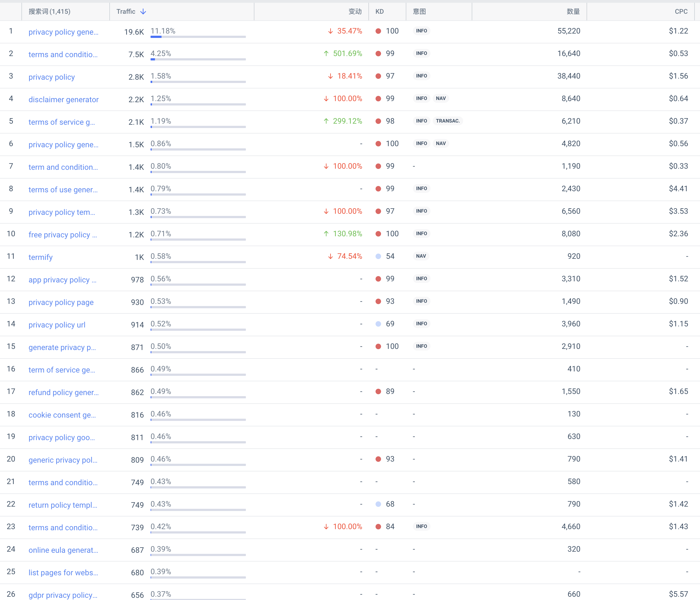Open the 'generic privacy pol...' keyword link
The height and width of the screenshot is (600, 700).
pos(63,460)
